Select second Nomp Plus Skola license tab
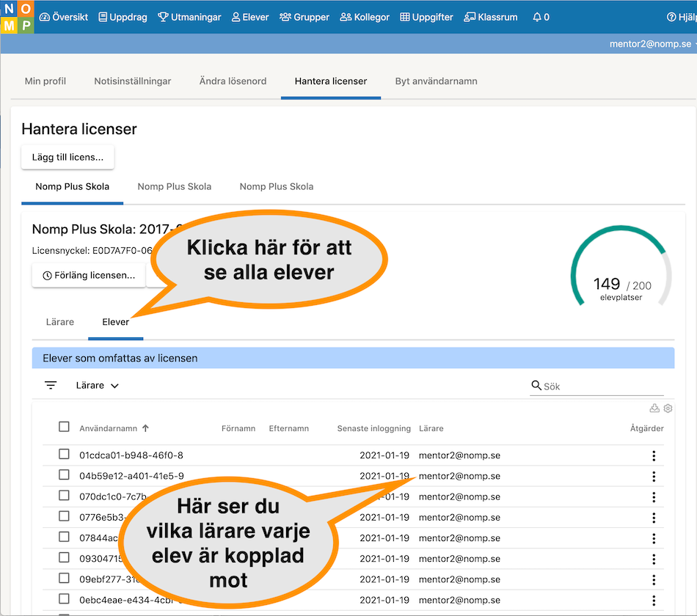Screen dimensions: 697x616 coord(175,187)
